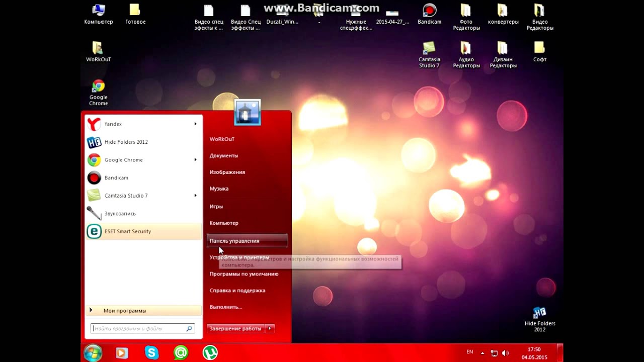Switch the EN language indicator
The height and width of the screenshot is (362, 644).
469,352
